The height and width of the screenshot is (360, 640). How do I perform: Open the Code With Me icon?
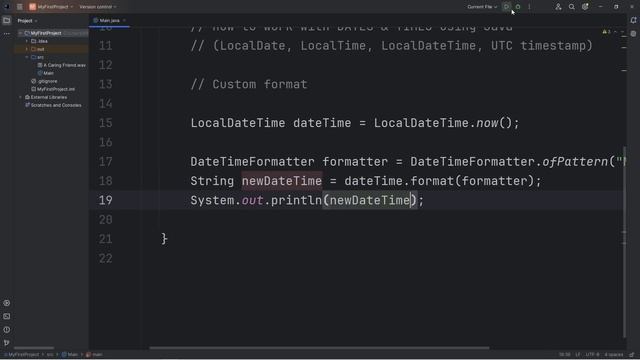(558, 7)
